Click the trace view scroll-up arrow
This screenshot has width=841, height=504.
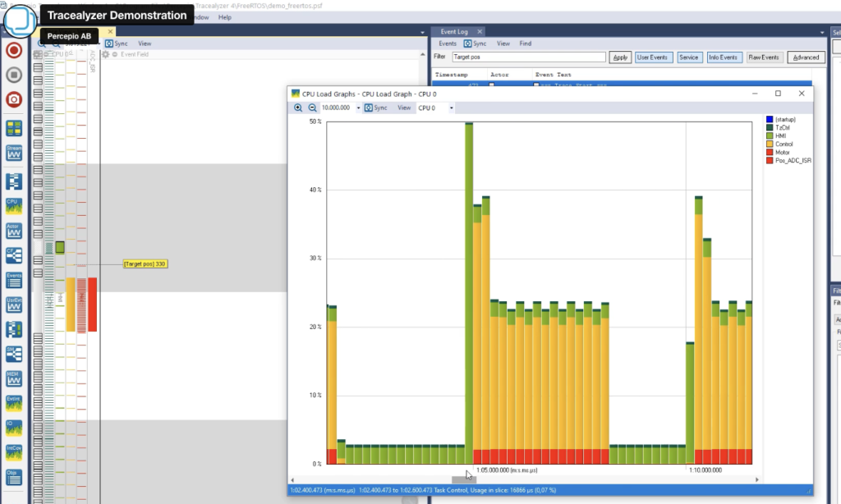[423, 55]
